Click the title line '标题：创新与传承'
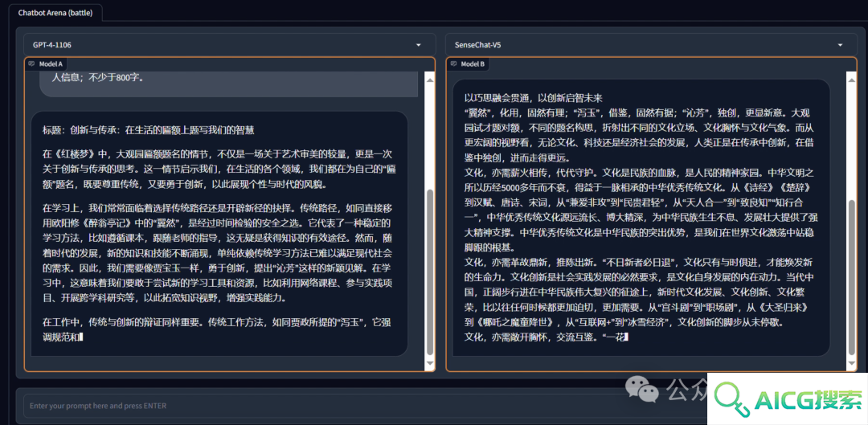Image resolution: width=868 pixels, height=425 pixels. 149,130
